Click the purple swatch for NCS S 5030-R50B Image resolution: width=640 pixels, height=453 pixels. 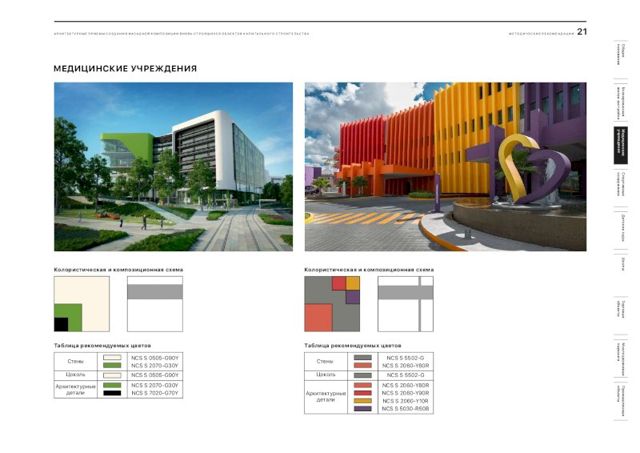pos(363,409)
